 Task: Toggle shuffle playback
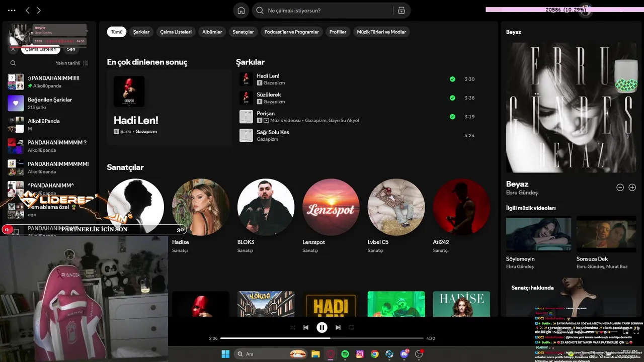click(x=292, y=327)
